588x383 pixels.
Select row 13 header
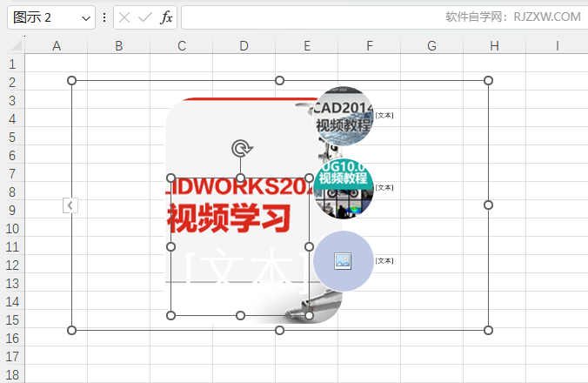(x=12, y=284)
